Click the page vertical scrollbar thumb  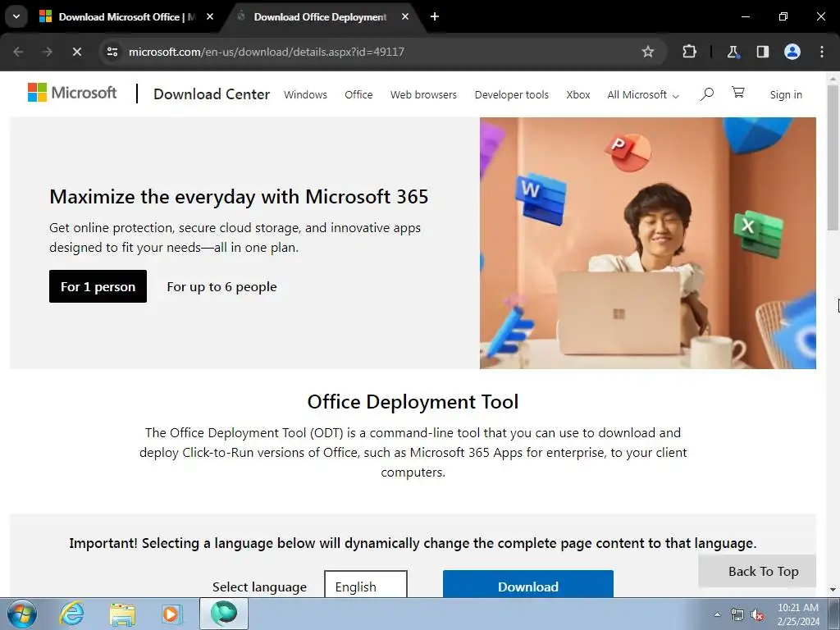[833, 157]
